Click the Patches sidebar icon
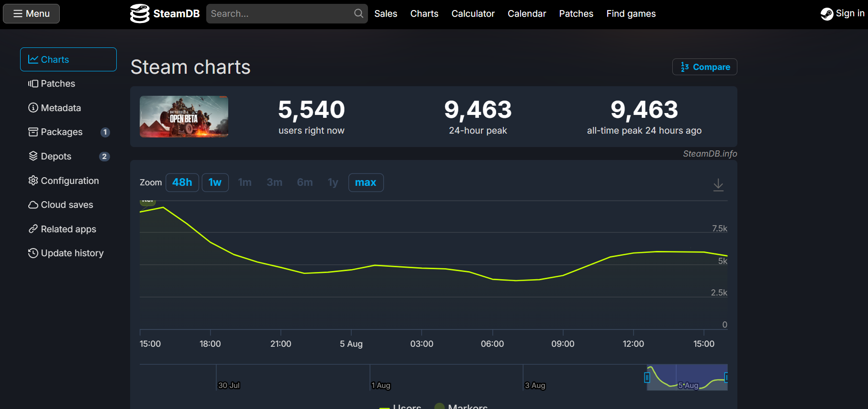 [x=33, y=84]
